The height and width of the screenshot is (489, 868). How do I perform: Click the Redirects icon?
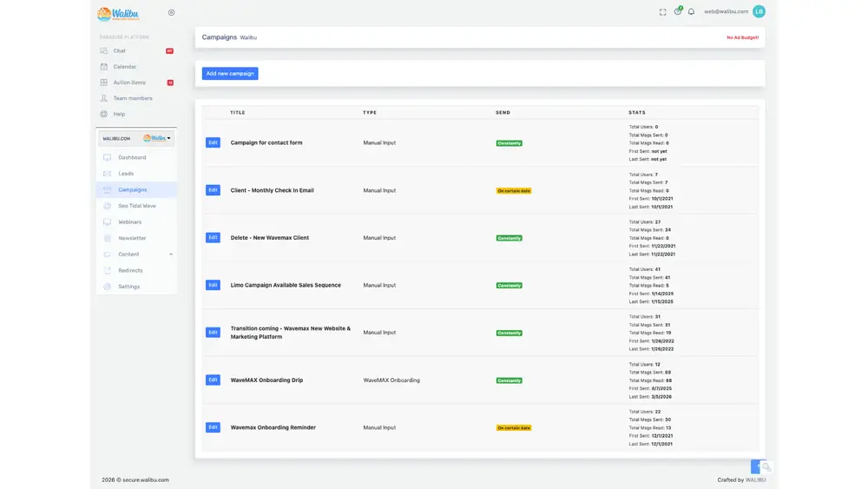click(x=108, y=270)
